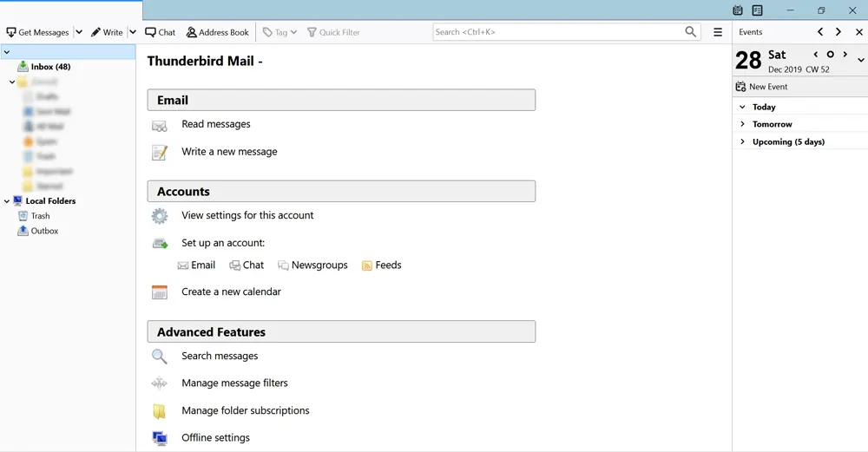
Task: Click the New Event button
Action: (x=761, y=87)
